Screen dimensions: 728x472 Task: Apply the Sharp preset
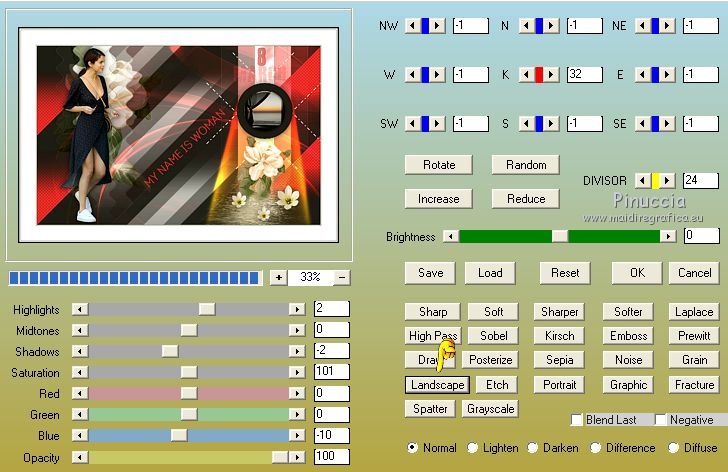[433, 311]
